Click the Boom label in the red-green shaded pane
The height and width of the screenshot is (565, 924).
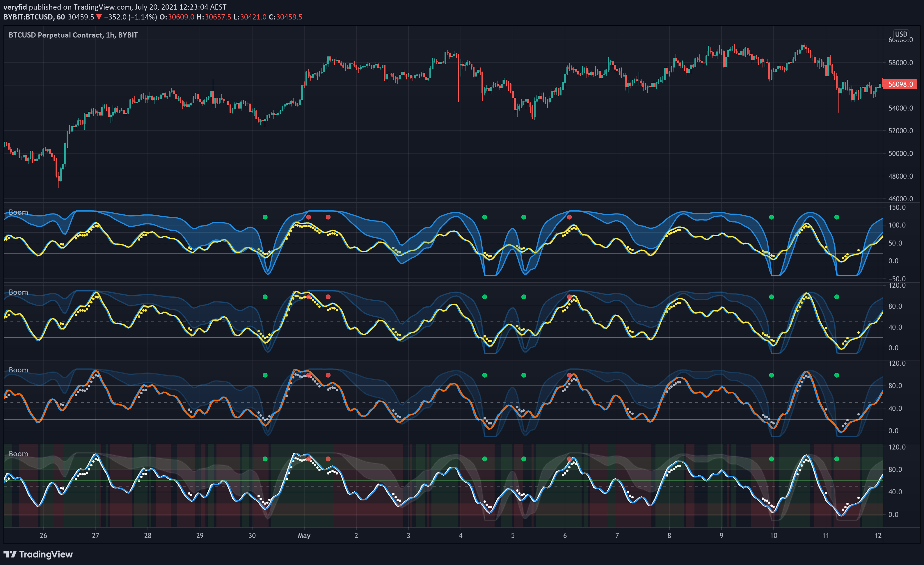[x=18, y=454]
